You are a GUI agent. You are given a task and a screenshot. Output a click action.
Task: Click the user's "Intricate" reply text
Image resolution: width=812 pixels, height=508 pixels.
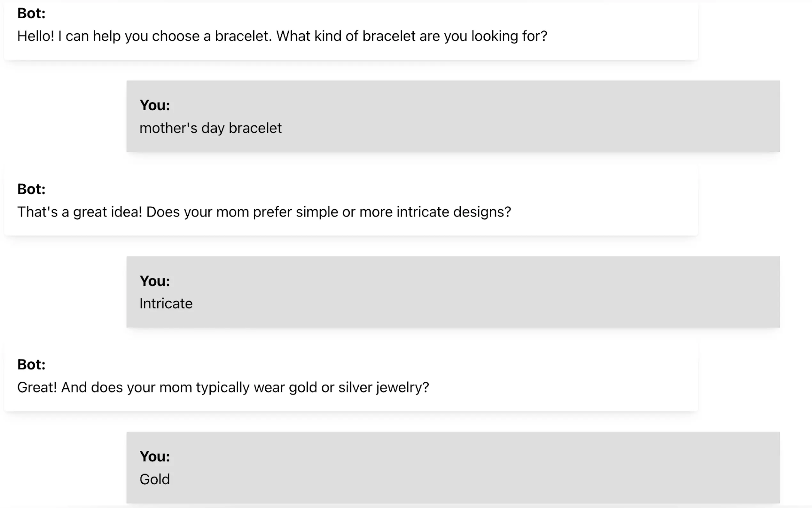pos(166,304)
